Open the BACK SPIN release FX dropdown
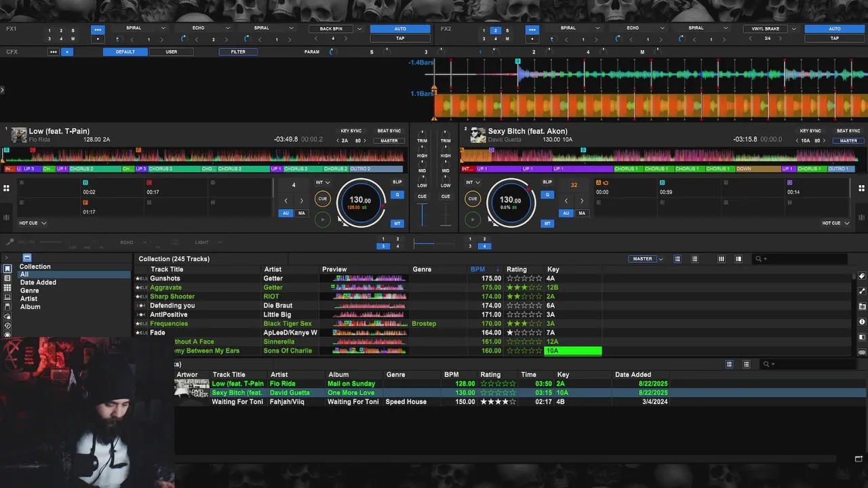 tap(336, 29)
